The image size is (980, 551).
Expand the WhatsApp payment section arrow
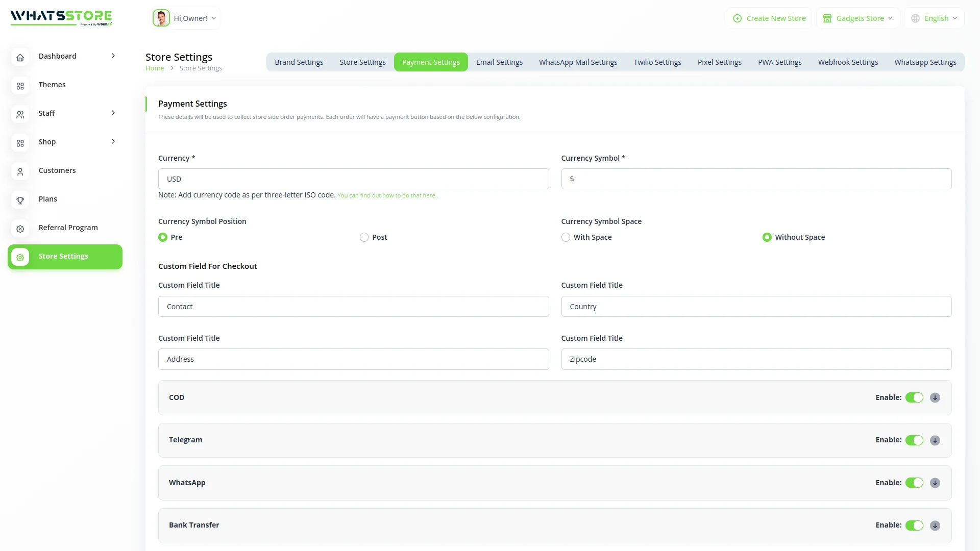[x=935, y=483]
